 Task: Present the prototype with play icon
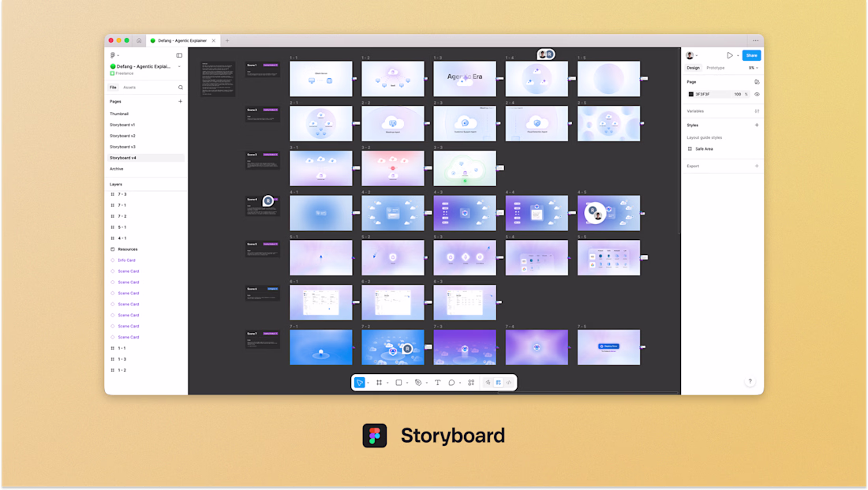[x=730, y=55]
